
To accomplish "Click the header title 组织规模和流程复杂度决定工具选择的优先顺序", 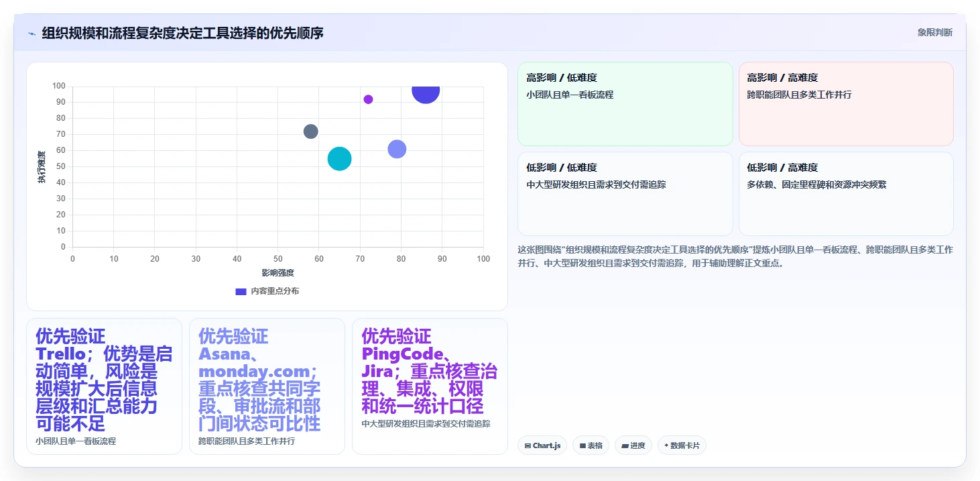I will (182, 33).
